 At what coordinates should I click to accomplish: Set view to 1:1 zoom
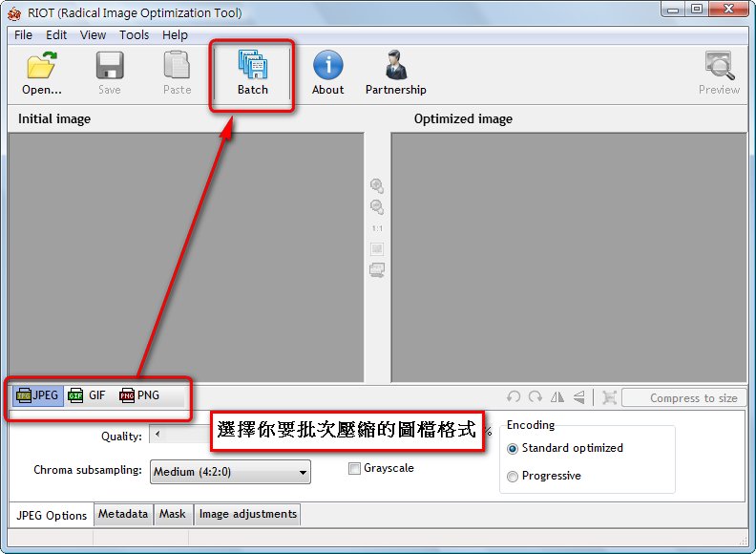point(377,228)
